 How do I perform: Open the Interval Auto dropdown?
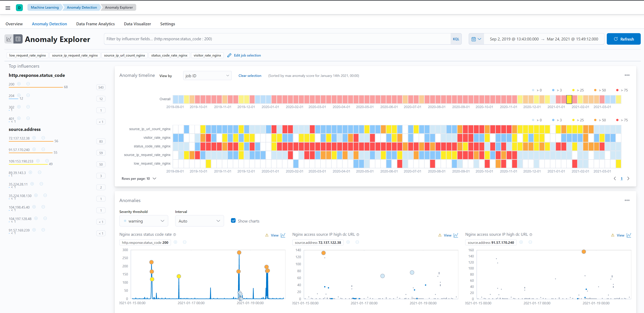point(199,221)
